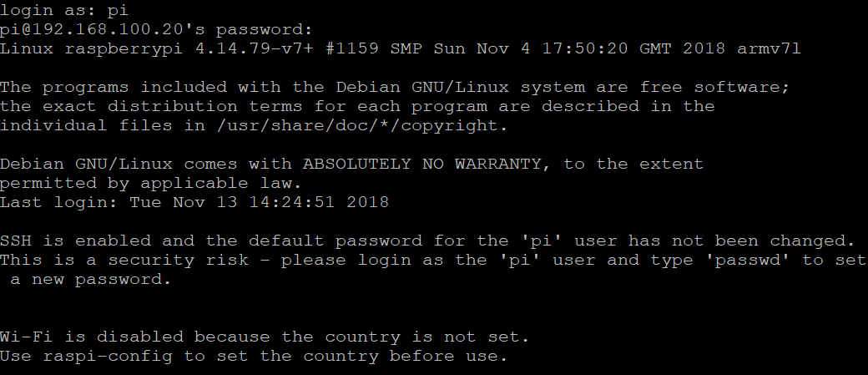Click 'a new password.' line
Screen dimensions: 868x375
[x=91, y=280]
